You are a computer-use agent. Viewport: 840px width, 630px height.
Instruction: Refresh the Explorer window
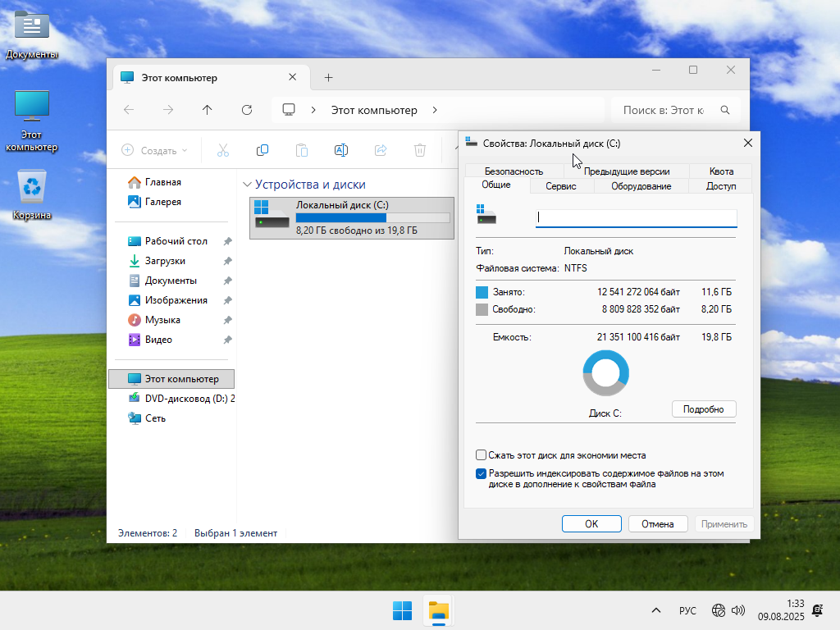coord(247,110)
